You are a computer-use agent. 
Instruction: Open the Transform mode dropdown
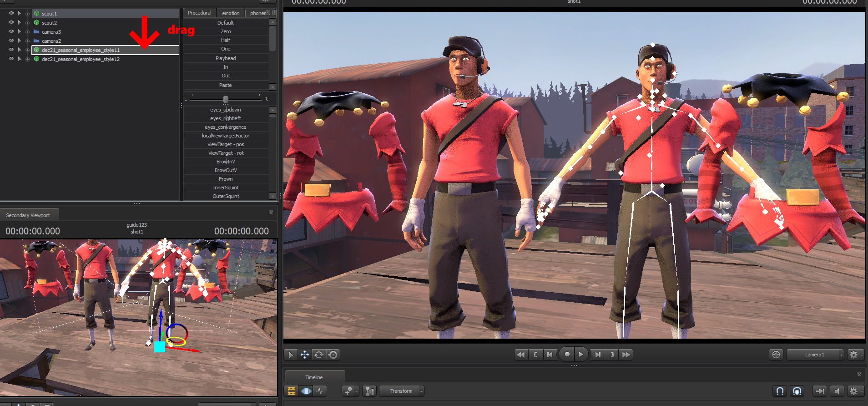click(402, 391)
